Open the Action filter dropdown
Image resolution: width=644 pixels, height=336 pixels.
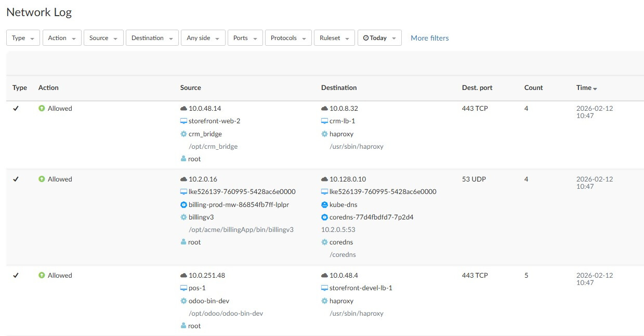pos(62,38)
